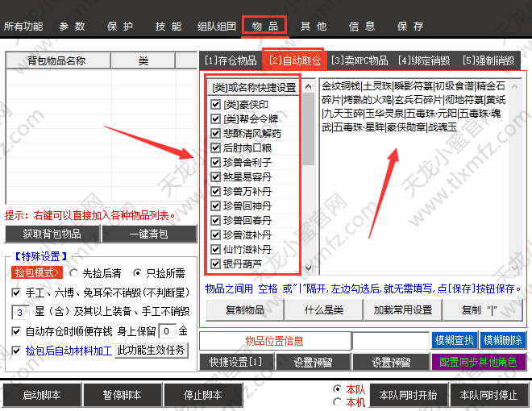Toggle the [类]帮会令牌 checkbox

point(215,118)
